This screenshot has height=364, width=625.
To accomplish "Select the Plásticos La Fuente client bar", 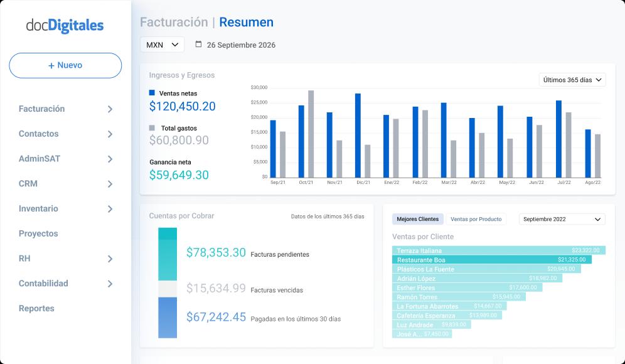I will coord(487,269).
